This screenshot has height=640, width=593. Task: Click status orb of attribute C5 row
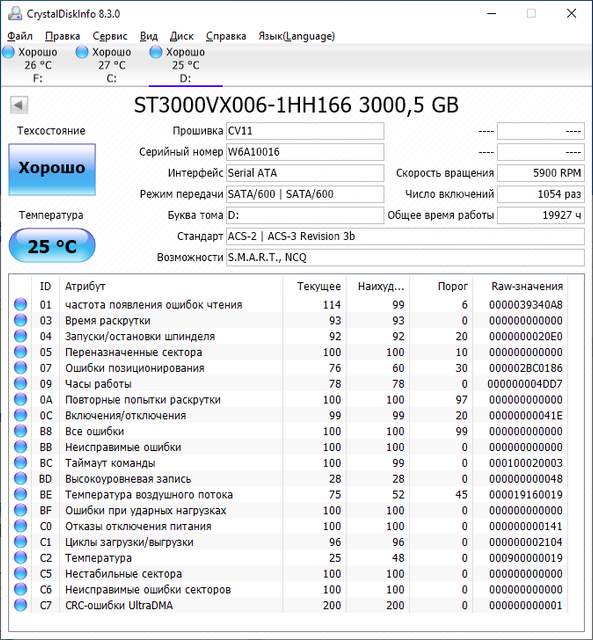[20, 573]
